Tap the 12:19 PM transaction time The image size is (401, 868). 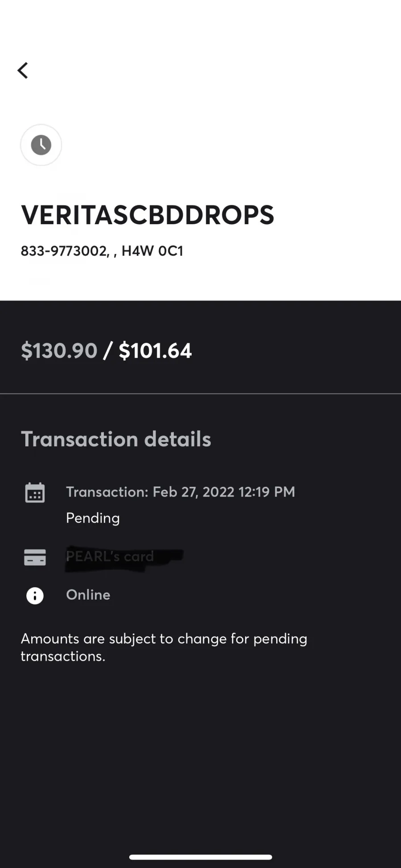coord(267,492)
